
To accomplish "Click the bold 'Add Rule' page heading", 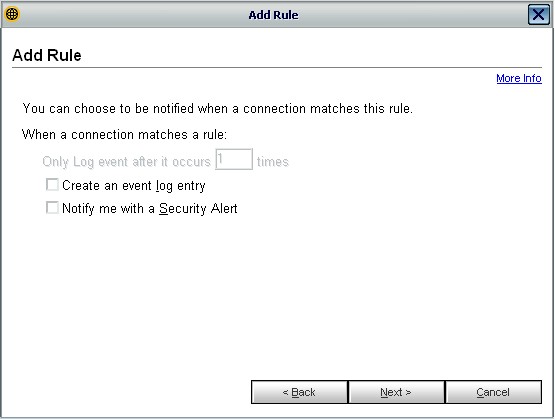I will click(x=47, y=55).
